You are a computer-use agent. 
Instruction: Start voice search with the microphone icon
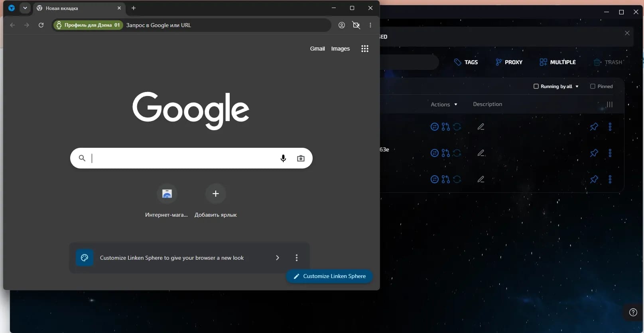point(283,158)
